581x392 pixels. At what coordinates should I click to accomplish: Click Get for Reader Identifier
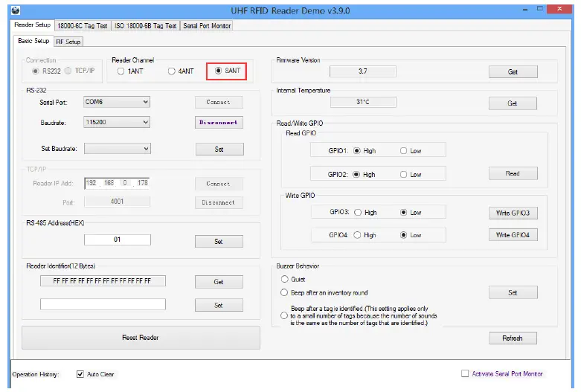click(219, 282)
